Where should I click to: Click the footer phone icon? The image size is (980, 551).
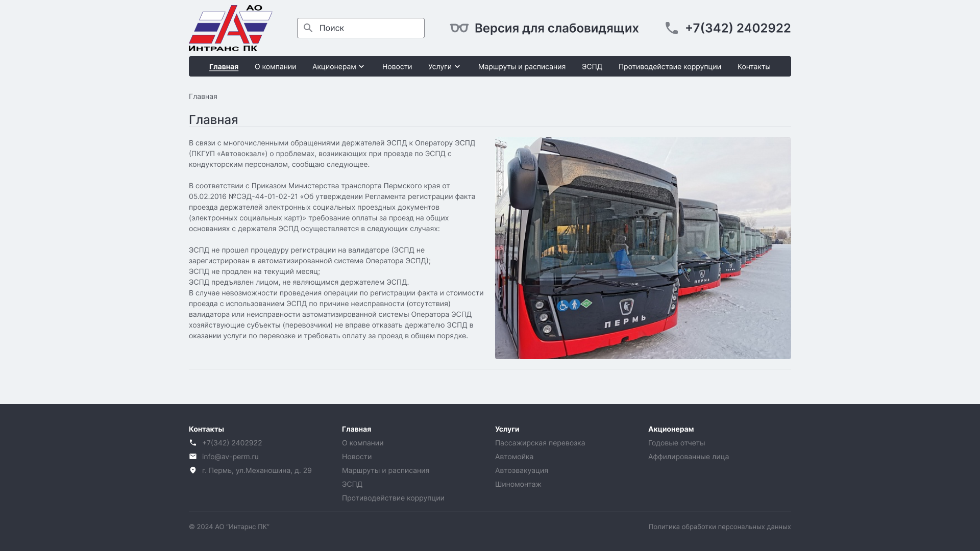[193, 443]
